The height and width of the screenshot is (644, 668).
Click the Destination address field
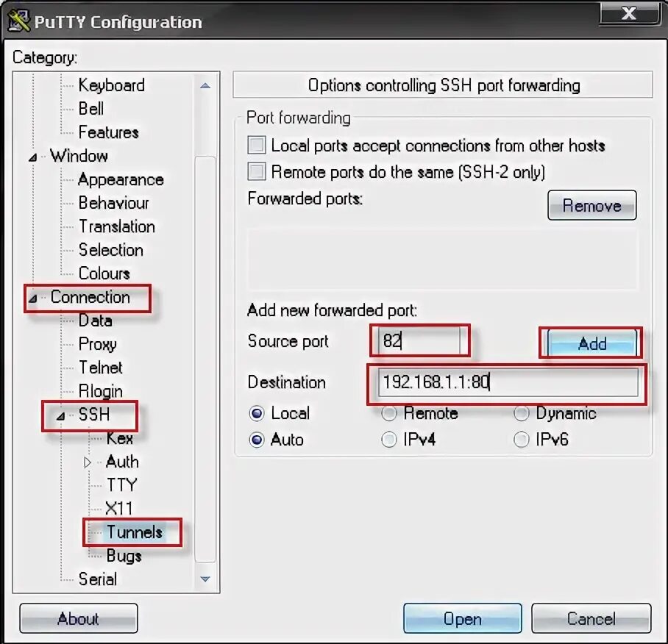508,382
